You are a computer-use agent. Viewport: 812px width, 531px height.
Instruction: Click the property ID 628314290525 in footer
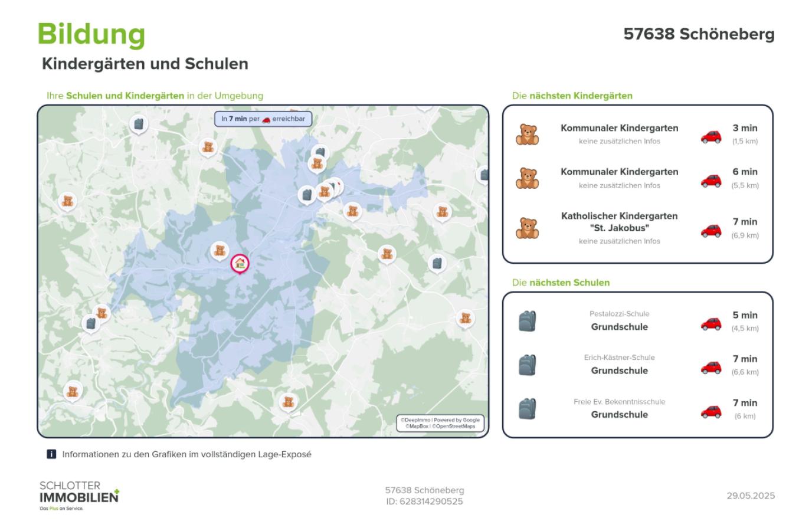(424, 501)
